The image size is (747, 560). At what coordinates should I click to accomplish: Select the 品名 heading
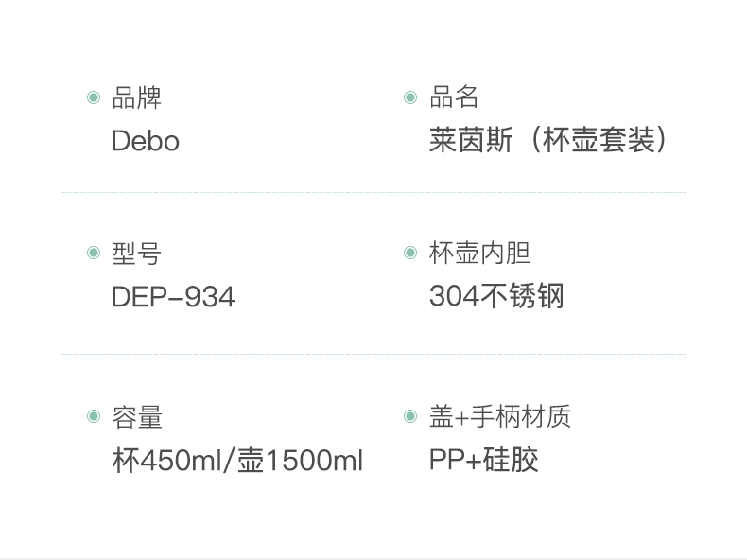454,96
